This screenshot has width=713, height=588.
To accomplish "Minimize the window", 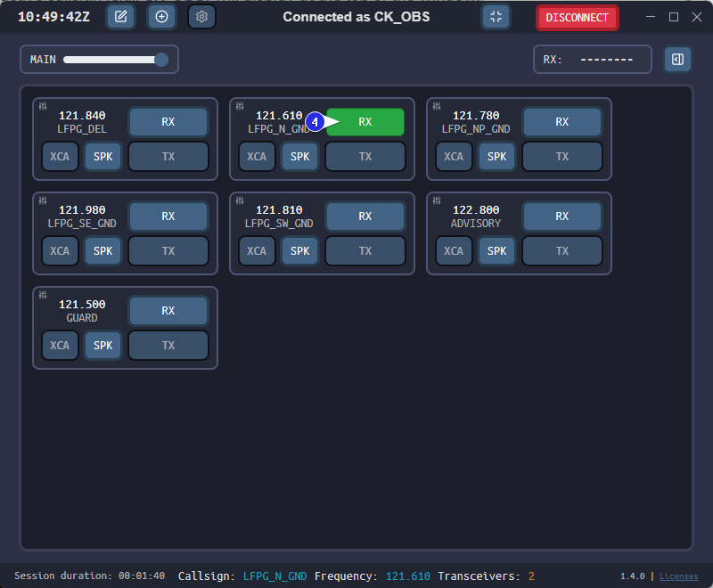I will 651,17.
